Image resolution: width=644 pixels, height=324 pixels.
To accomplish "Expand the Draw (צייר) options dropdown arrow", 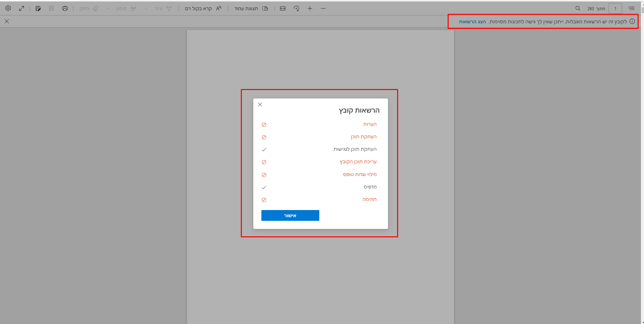I will (x=146, y=9).
